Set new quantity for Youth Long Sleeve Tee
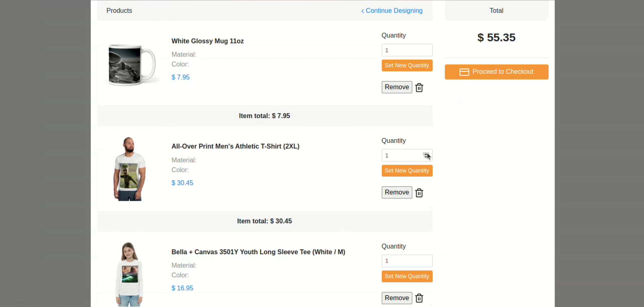 (407, 276)
